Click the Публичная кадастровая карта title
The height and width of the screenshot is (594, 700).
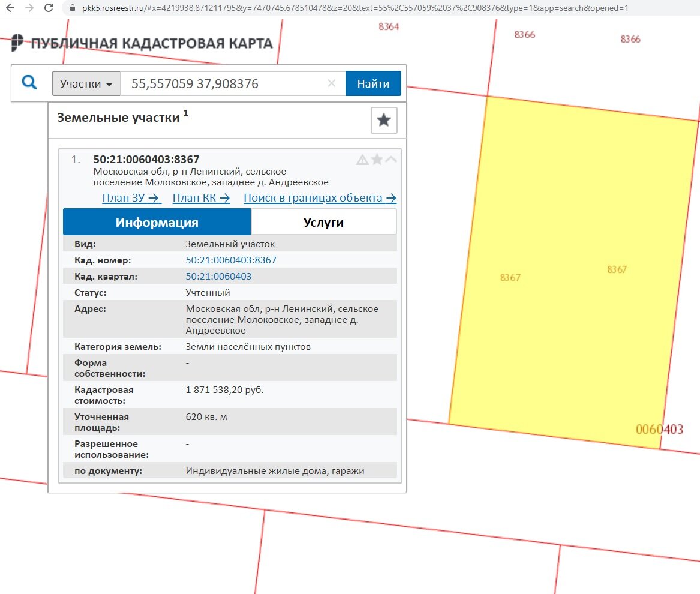(152, 43)
